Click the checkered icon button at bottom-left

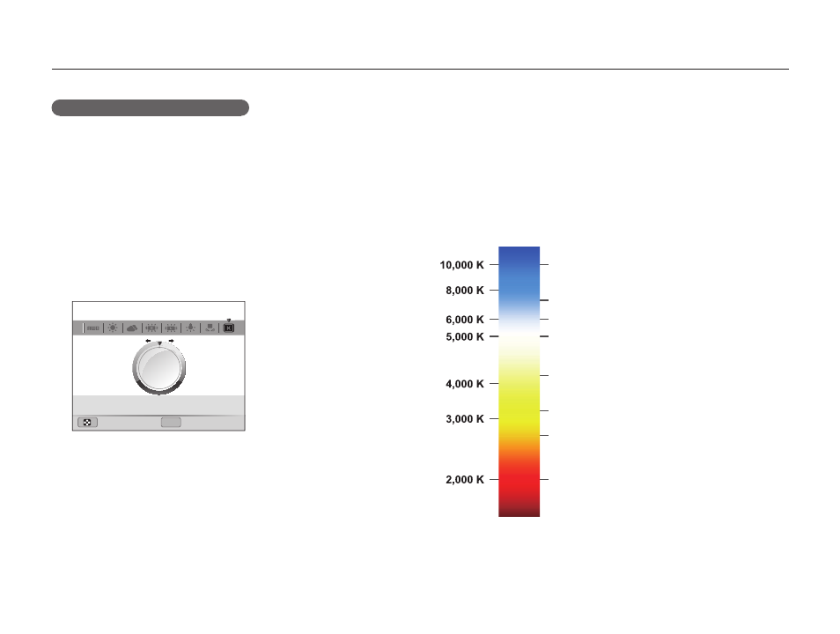[x=87, y=423]
